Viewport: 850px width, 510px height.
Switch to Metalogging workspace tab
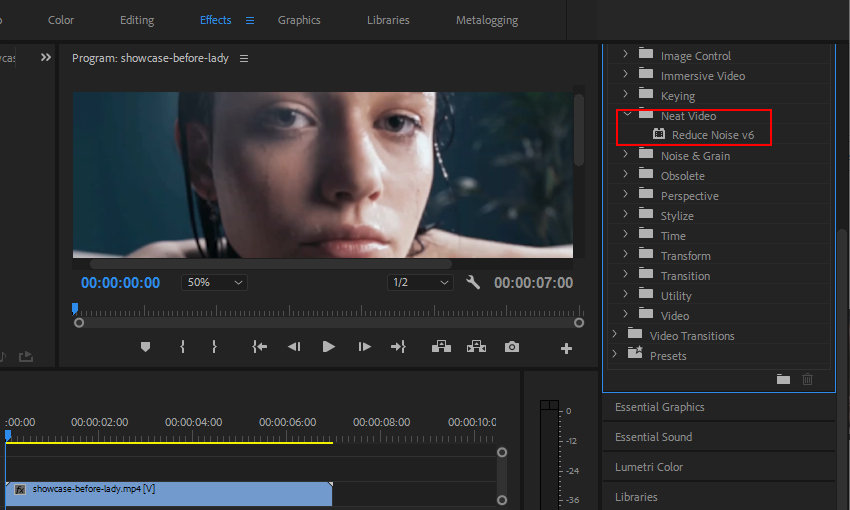coord(487,20)
